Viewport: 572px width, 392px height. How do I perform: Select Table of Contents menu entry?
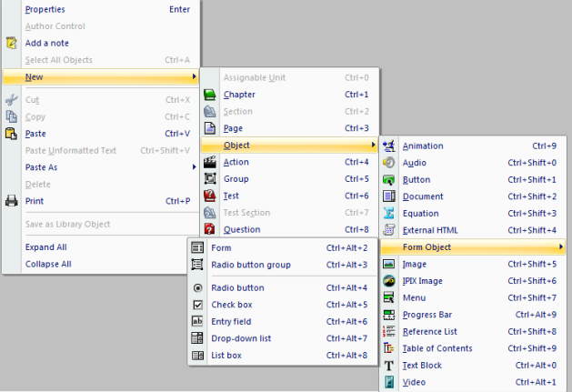click(x=437, y=348)
